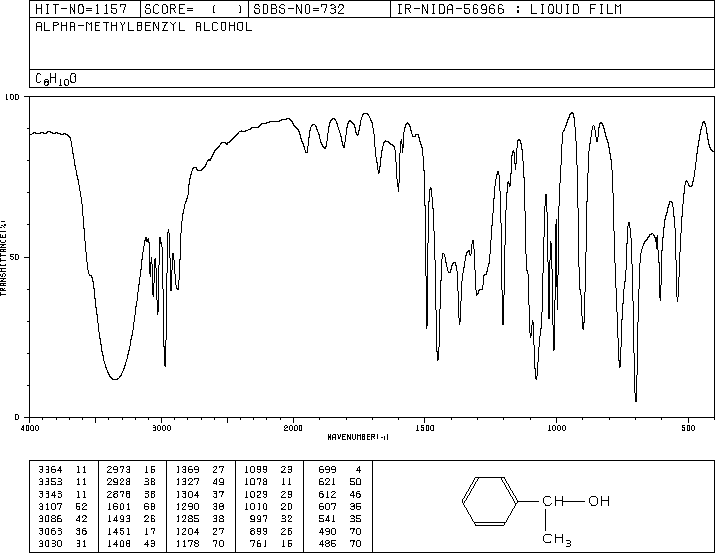Click the 1000 tick on wavenumber axis
Viewport: 715px width, 553px height.
(556, 427)
